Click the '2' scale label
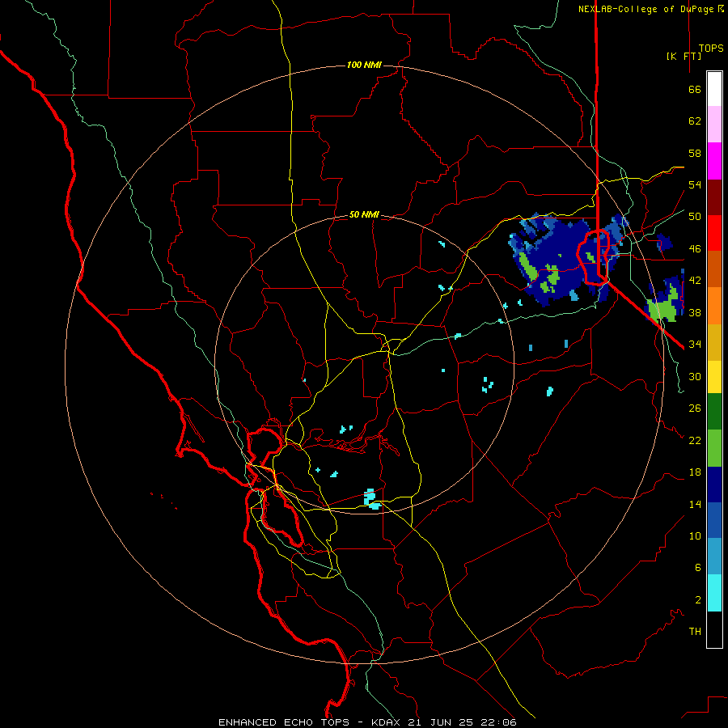Viewport: 728px width, 728px height. pyautogui.click(x=698, y=600)
